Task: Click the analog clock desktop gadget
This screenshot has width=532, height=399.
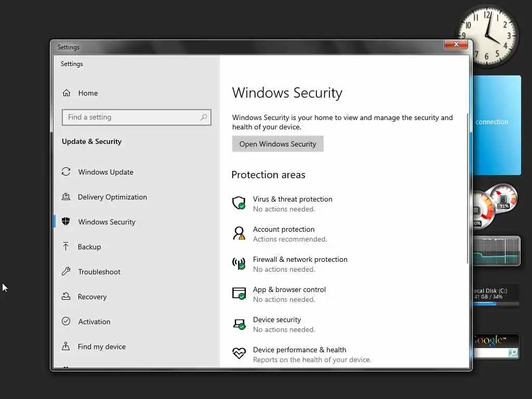Action: (x=488, y=36)
